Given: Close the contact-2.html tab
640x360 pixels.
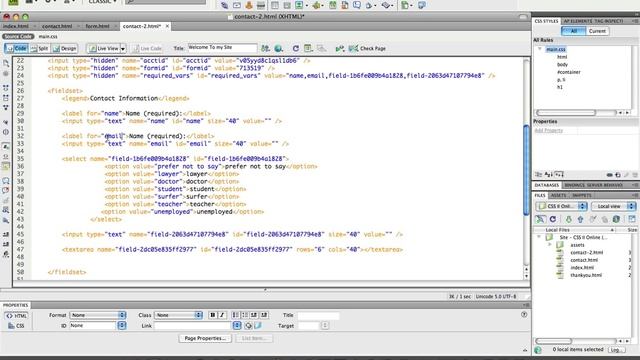Looking at the screenshot, I should click(x=167, y=26).
